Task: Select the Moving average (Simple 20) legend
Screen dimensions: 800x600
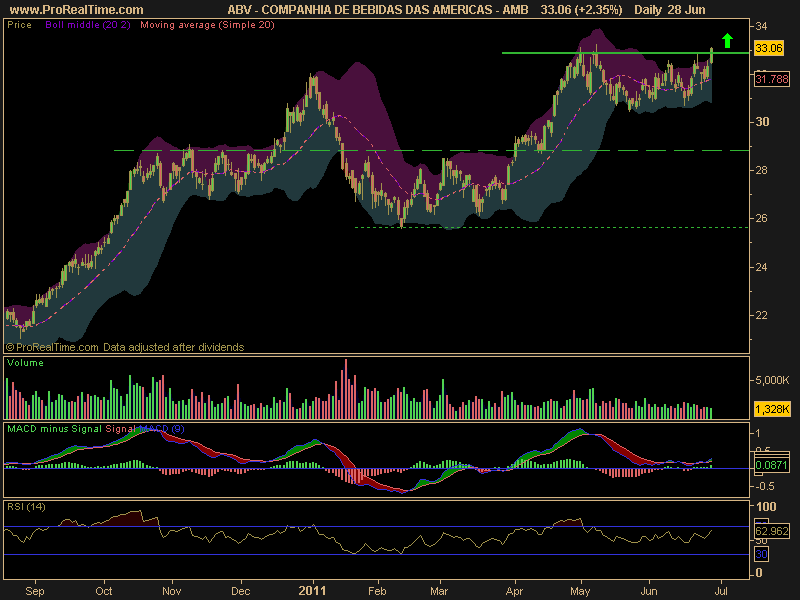Action: (x=207, y=24)
